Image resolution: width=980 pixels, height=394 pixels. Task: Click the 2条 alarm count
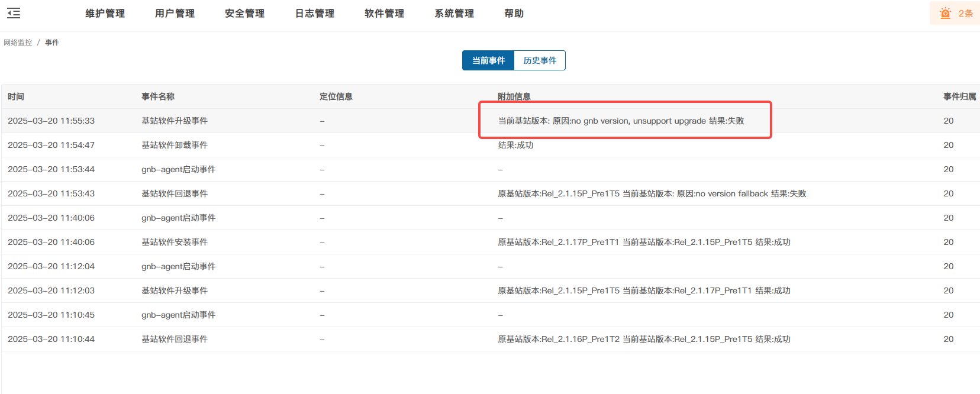966,13
